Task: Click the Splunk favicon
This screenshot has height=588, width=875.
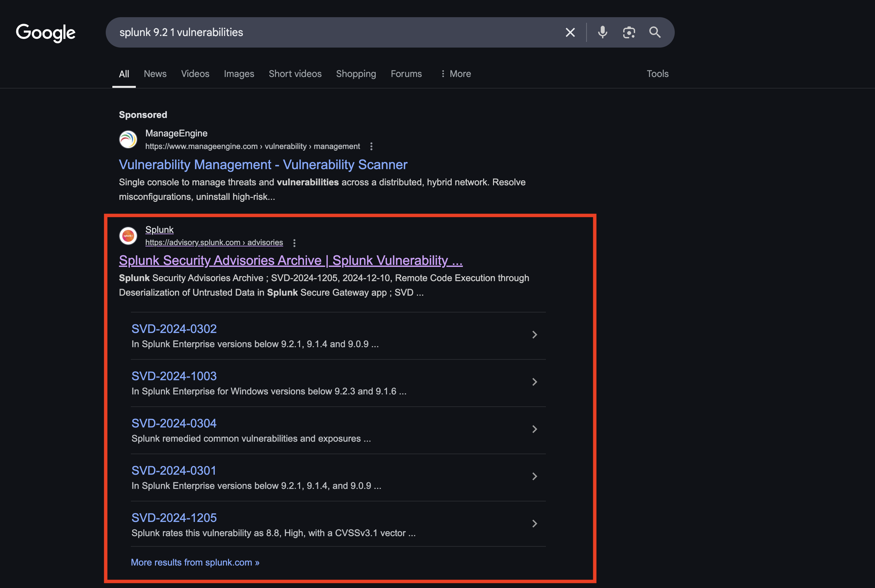Action: 128,236
